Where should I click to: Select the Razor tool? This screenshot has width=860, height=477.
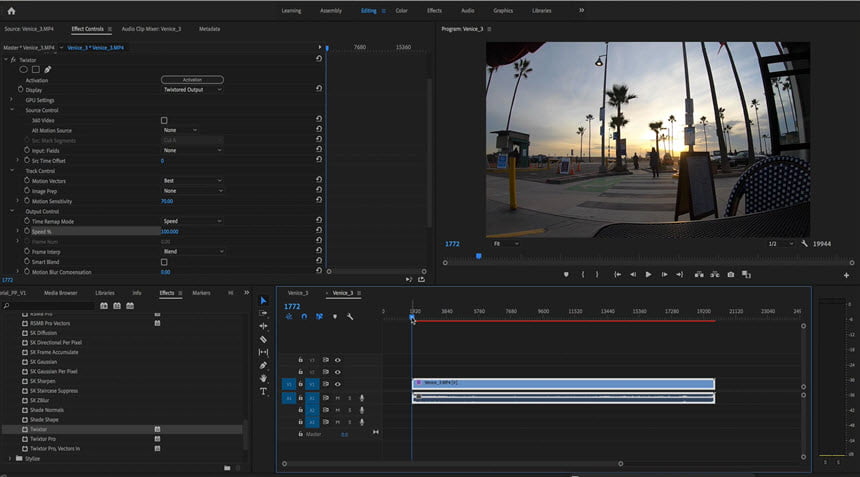(x=263, y=339)
